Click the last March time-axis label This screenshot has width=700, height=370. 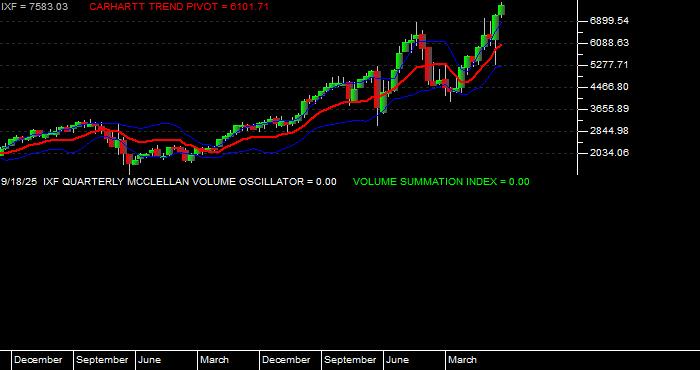462,360
